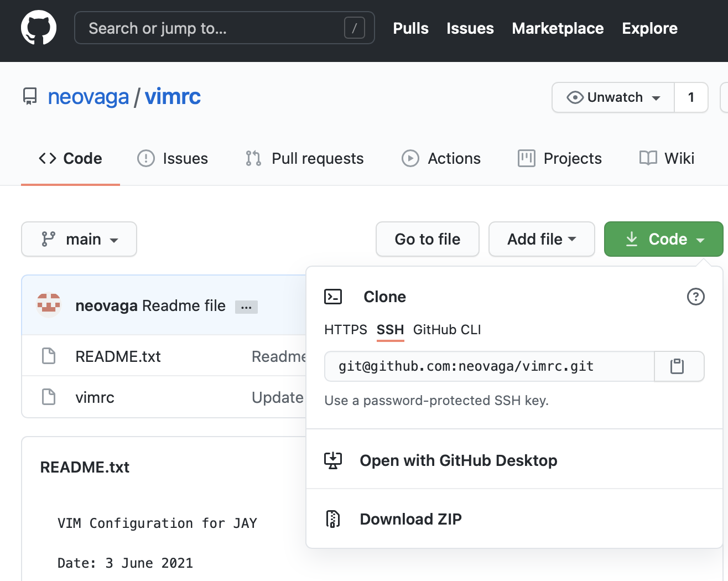Click the watchers count 1
The height and width of the screenshot is (581, 728).
[x=691, y=97]
